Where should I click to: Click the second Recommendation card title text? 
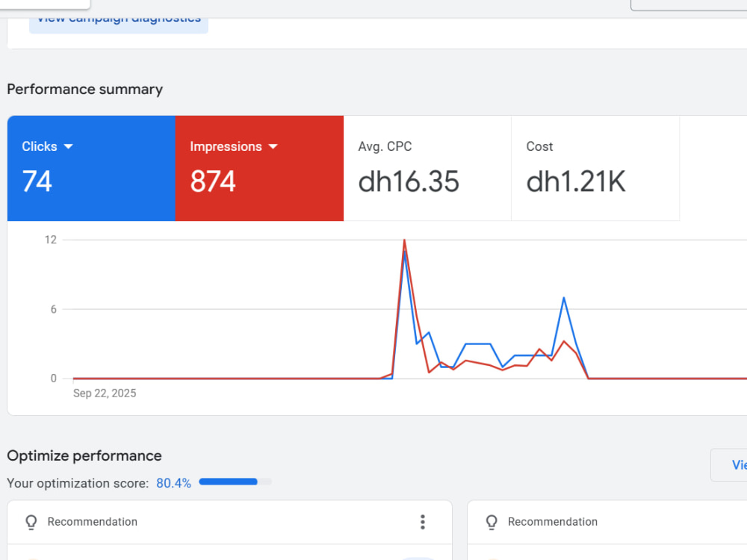pyautogui.click(x=553, y=522)
